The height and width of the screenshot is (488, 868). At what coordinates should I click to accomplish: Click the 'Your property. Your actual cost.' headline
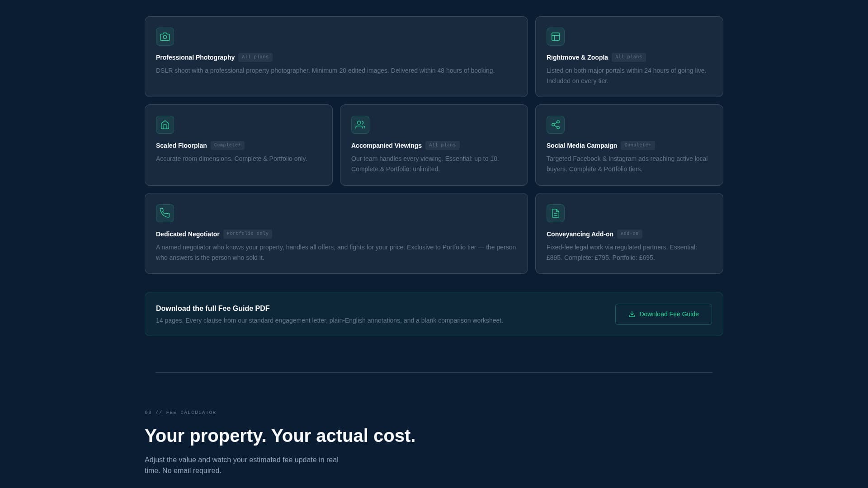[x=280, y=436]
